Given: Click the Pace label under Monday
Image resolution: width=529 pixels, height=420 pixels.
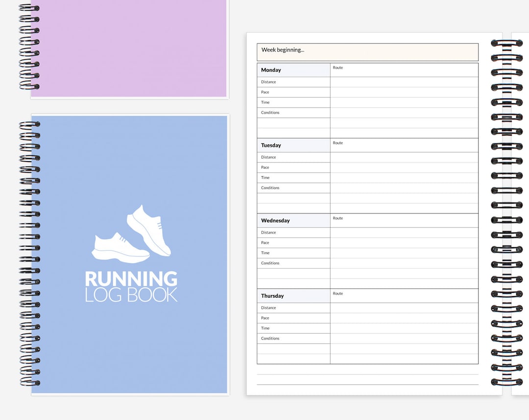Looking at the screenshot, I should pyautogui.click(x=264, y=92).
